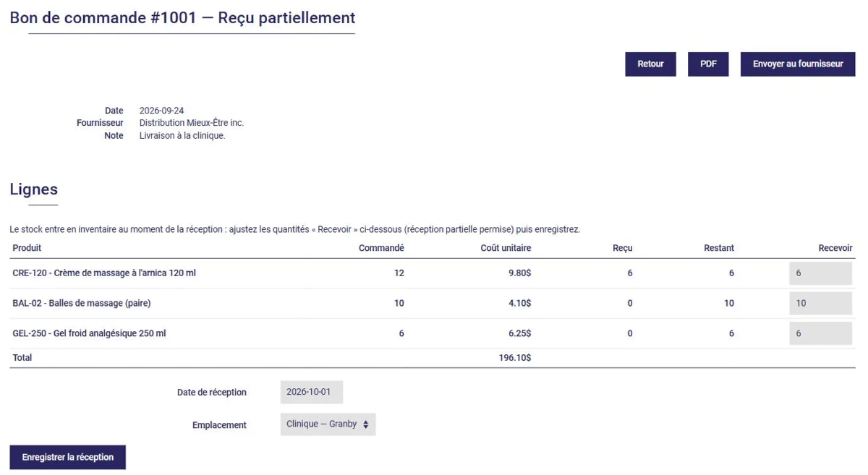Image resolution: width=868 pixels, height=475 pixels.
Task: Edit Recevoir quantity for BAL-02 row
Action: (820, 304)
